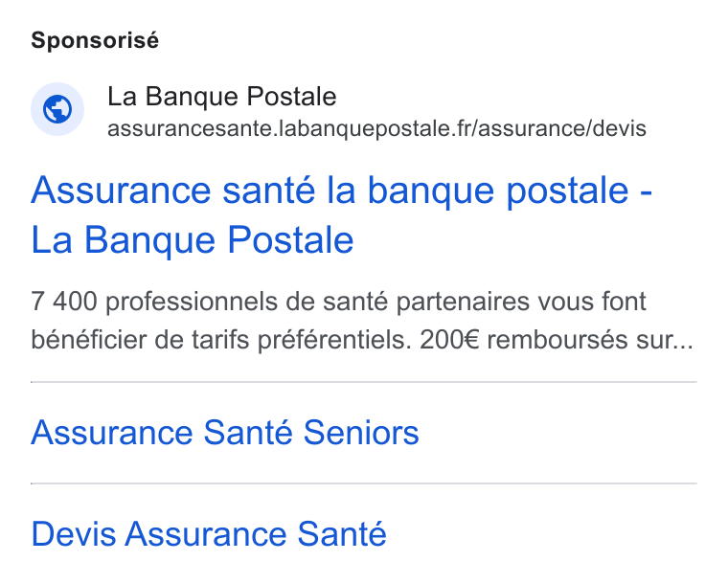Image resolution: width=728 pixels, height=584 pixels.
Task: Click the '200€ remboursés sur...' snippet
Action: tap(557, 340)
